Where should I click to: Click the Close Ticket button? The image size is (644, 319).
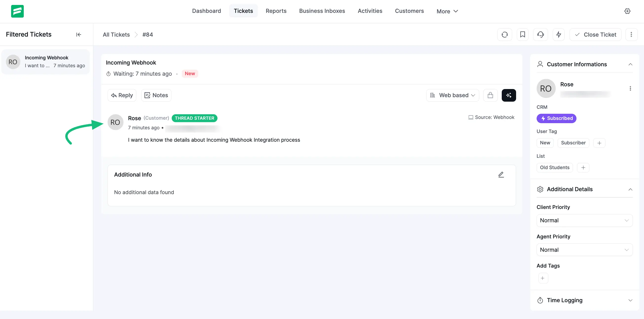tap(595, 34)
